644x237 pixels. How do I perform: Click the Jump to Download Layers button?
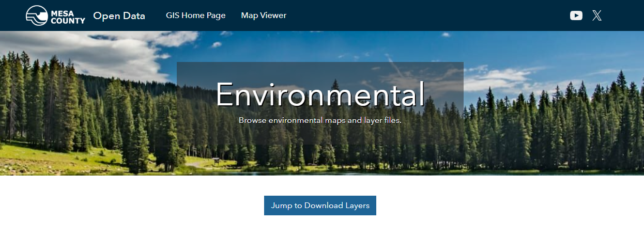pyautogui.click(x=320, y=206)
